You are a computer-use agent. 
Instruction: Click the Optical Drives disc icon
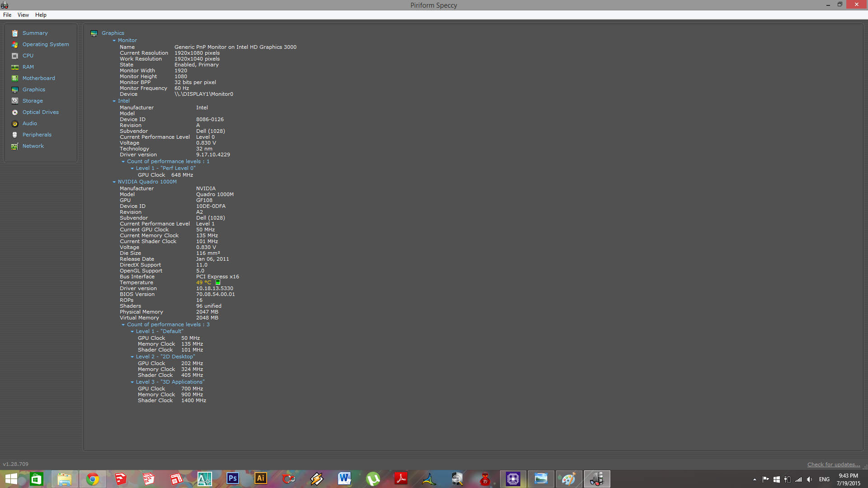15,112
